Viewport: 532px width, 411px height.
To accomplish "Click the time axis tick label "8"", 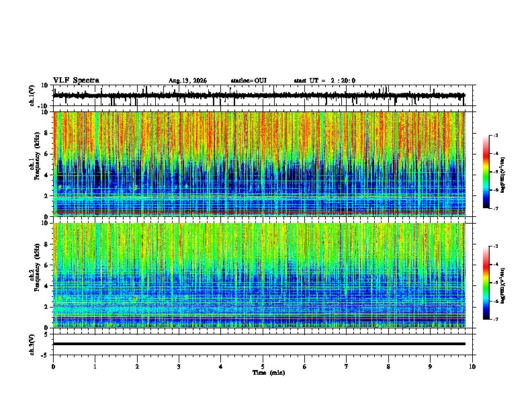I will [388, 367].
